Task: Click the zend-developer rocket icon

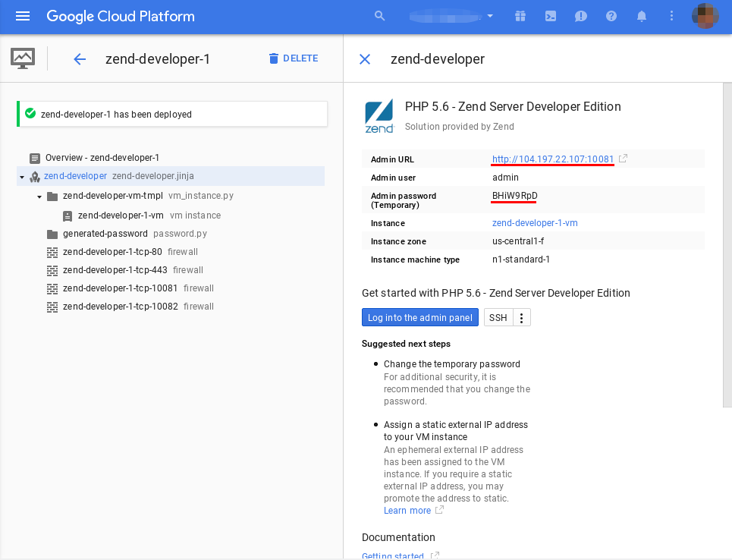Action: [35, 177]
